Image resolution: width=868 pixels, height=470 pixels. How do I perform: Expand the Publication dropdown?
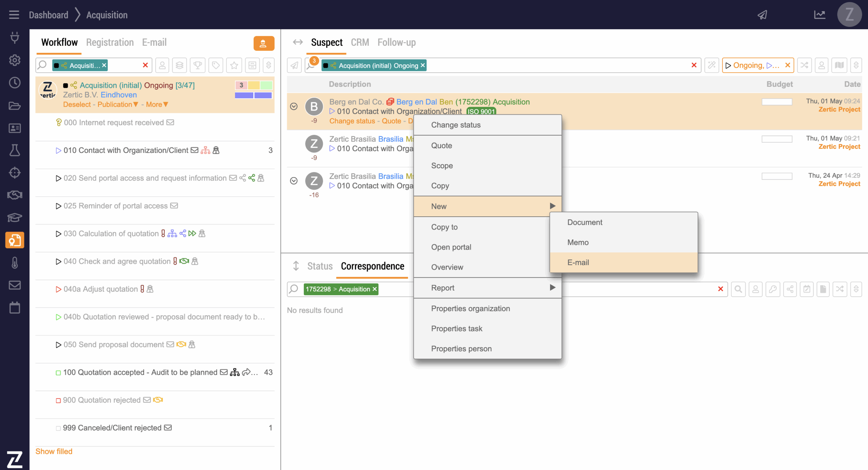(118, 104)
